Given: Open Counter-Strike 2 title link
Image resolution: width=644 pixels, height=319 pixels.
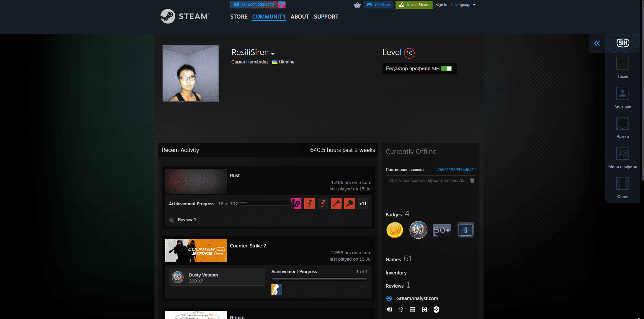Looking at the screenshot, I should point(248,246).
